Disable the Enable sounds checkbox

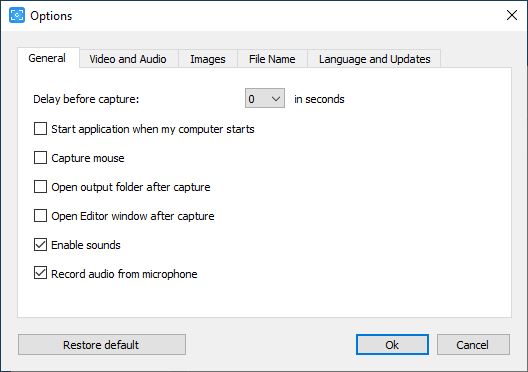[x=40, y=245]
